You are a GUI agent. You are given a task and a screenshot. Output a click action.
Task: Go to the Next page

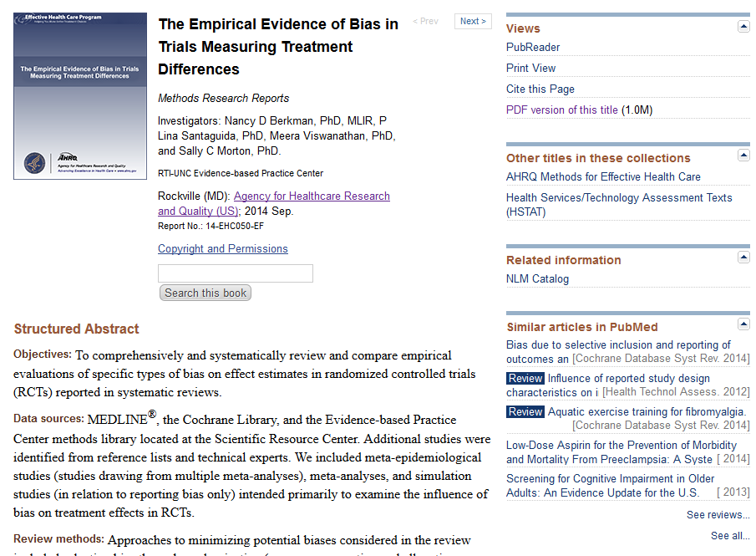[473, 21]
